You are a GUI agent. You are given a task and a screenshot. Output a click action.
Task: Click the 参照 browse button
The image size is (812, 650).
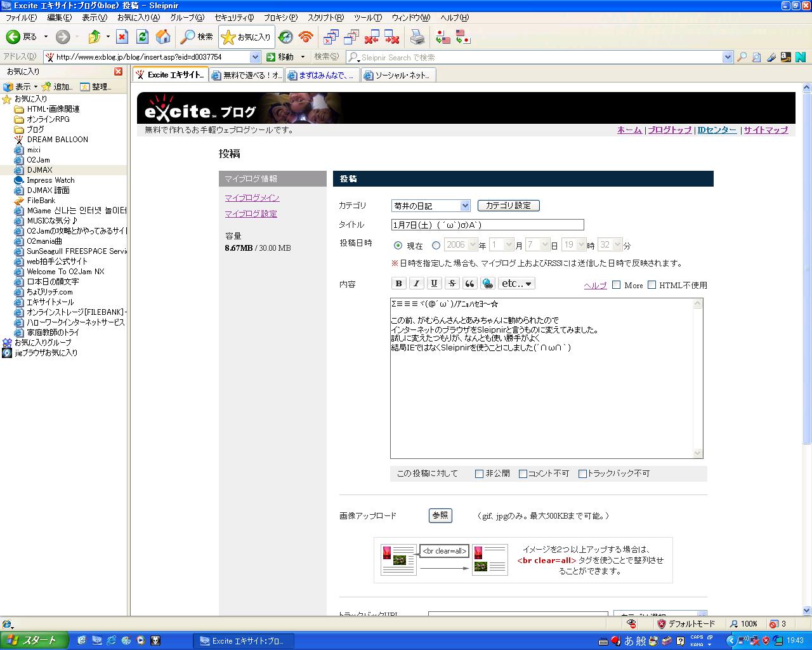440,515
